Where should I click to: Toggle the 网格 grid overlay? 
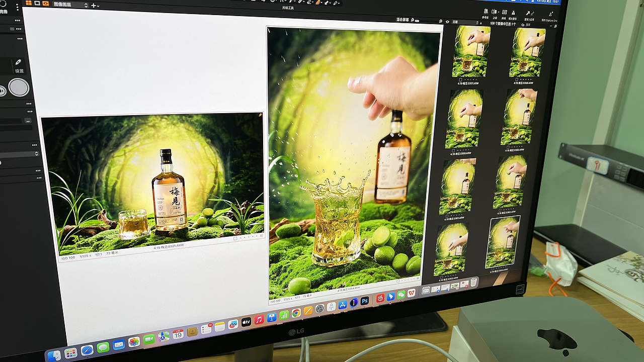coord(505,12)
